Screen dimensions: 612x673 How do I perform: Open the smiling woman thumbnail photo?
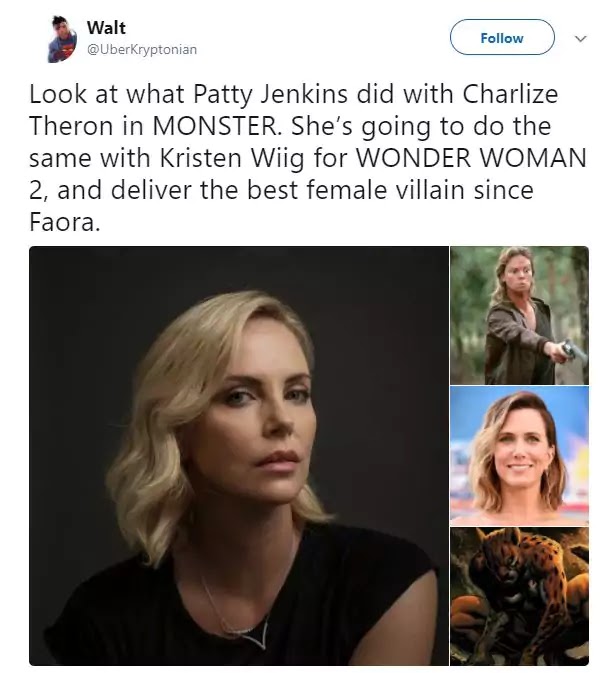pos(518,455)
